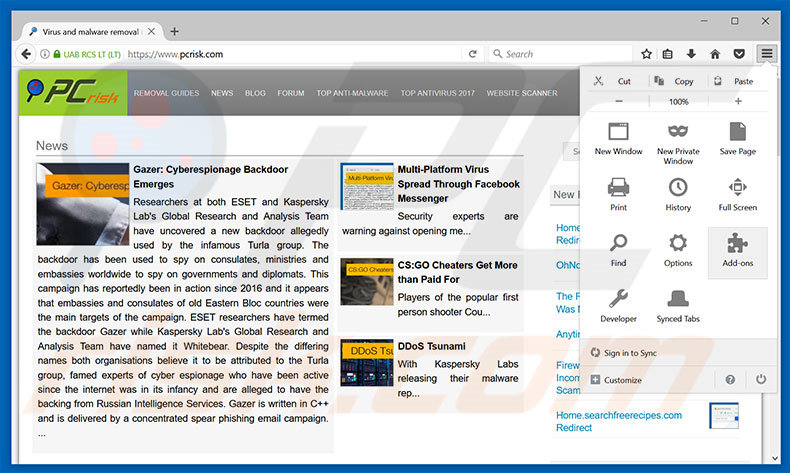This screenshot has width=790, height=473.
Task: Close the Virus and malware removal tab
Action: point(151,31)
